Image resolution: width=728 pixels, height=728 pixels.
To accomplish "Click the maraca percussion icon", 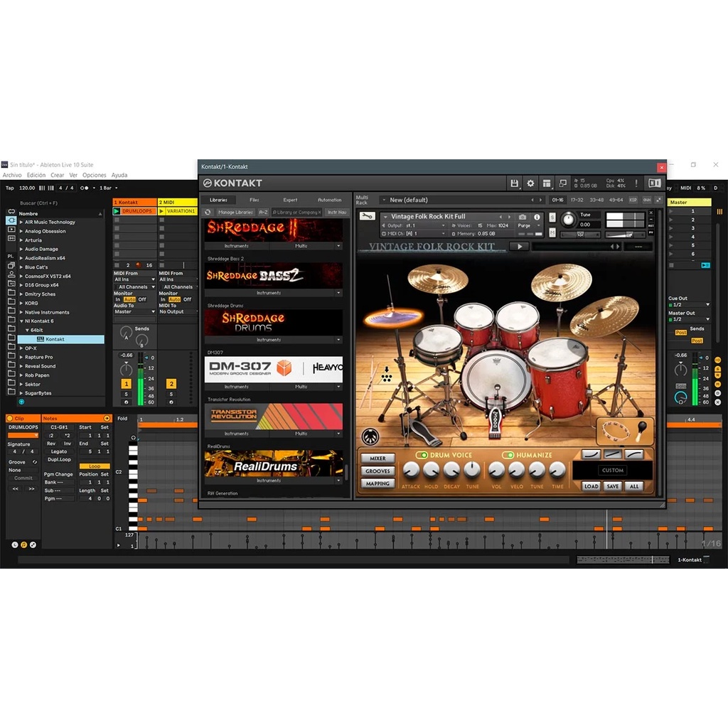I will pos(642,430).
